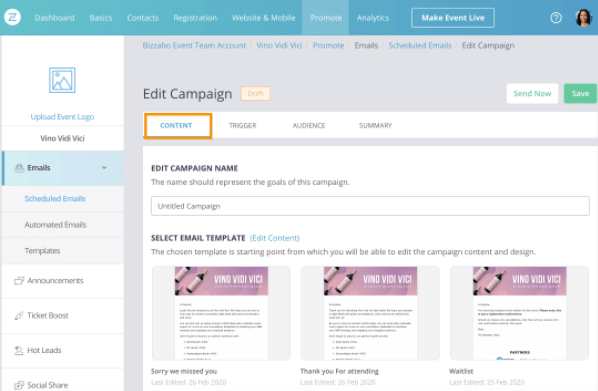Click the Hot Leads person icon
The width and height of the screenshot is (598, 391).
tap(19, 350)
